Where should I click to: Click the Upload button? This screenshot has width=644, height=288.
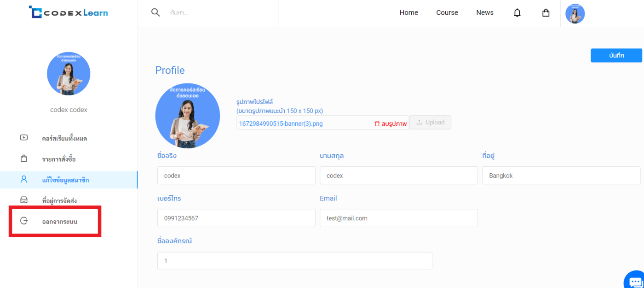tap(430, 123)
